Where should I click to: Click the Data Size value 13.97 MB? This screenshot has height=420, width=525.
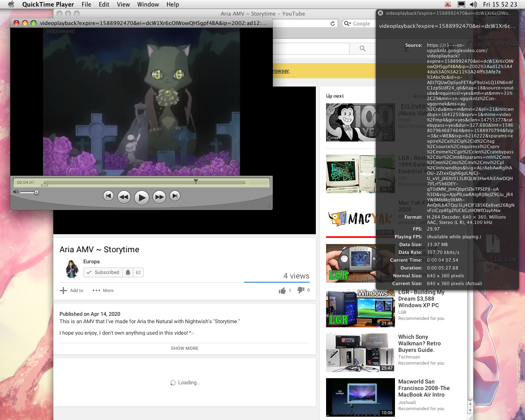click(x=437, y=244)
